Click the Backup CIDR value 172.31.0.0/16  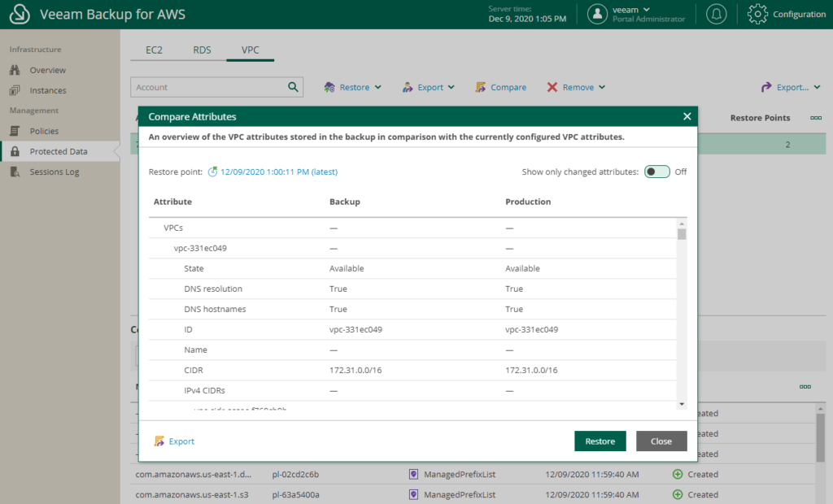(355, 370)
